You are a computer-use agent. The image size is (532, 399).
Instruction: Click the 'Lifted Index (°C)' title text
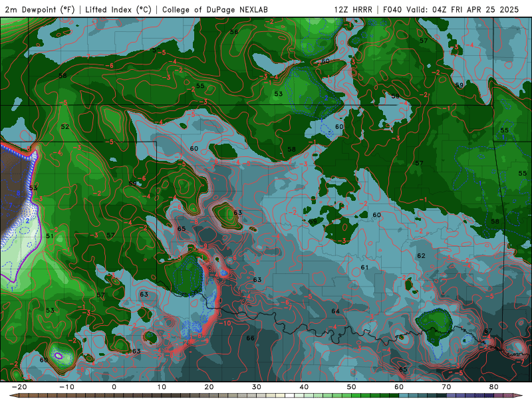118,9
